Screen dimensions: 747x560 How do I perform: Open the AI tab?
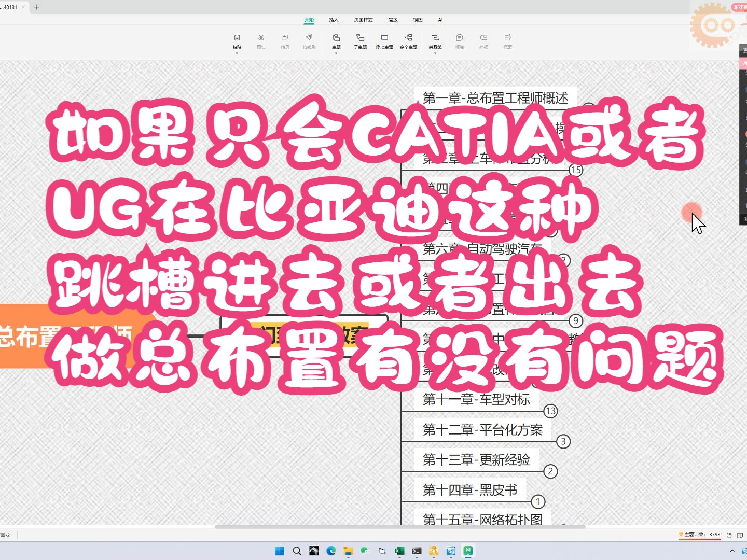click(x=440, y=20)
